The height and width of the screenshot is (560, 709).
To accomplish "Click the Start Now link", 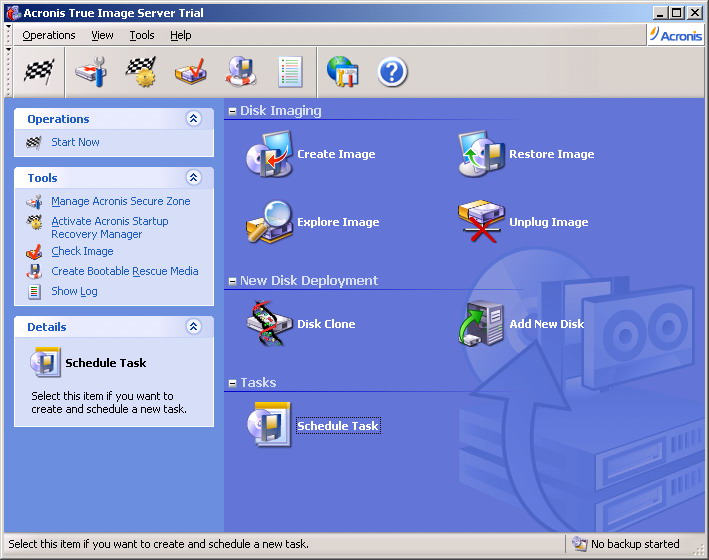I will [x=75, y=142].
